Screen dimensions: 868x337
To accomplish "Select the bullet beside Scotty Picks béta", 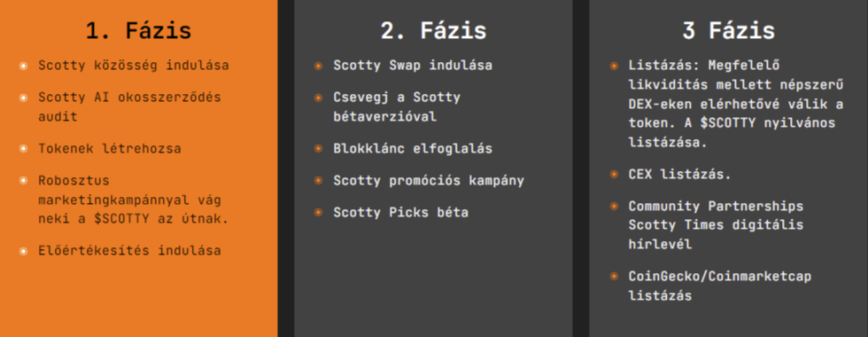I will click(318, 212).
